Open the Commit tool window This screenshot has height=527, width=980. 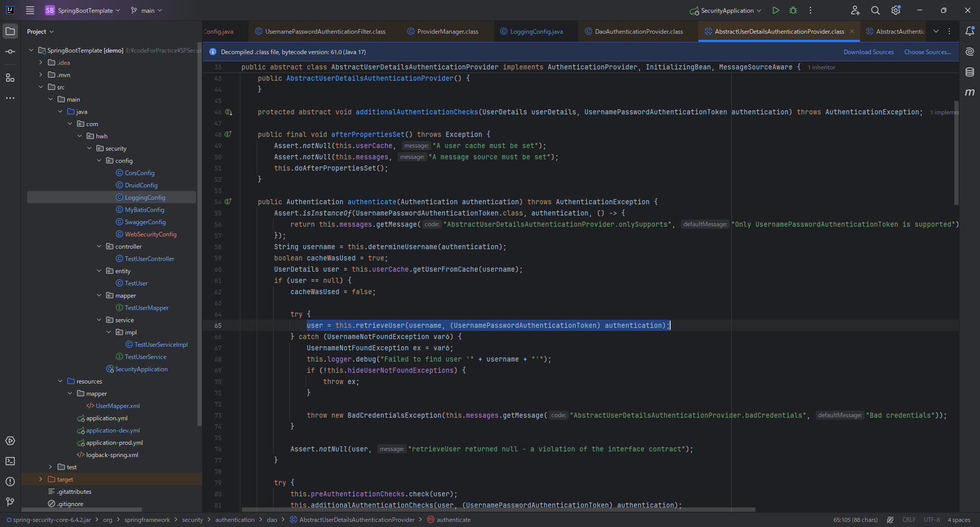pyautogui.click(x=10, y=52)
